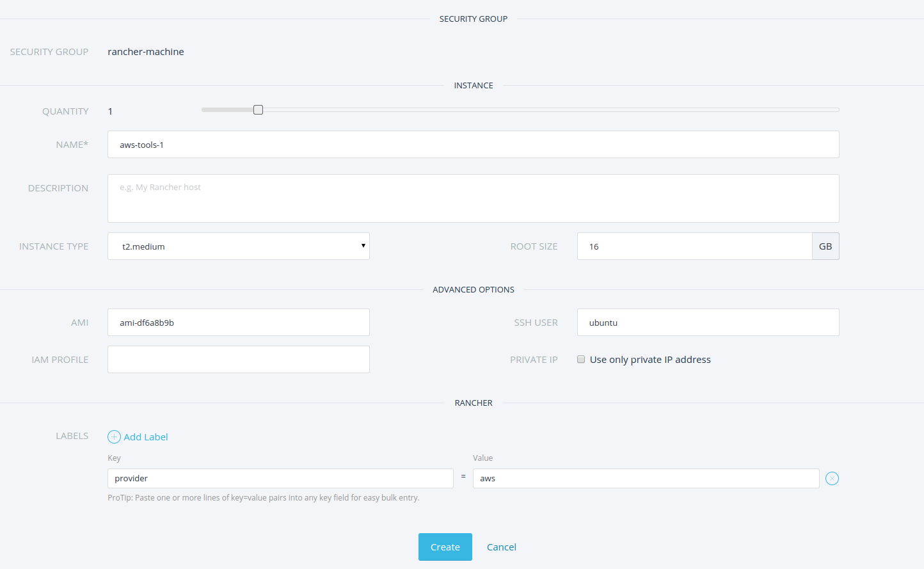Click into the Description text area
The image size is (924, 569).
click(x=473, y=198)
